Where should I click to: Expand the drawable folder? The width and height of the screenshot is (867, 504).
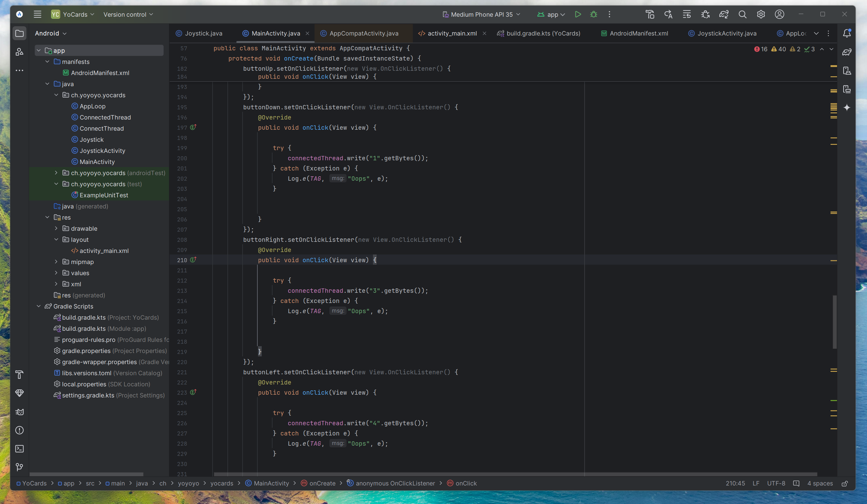56,228
